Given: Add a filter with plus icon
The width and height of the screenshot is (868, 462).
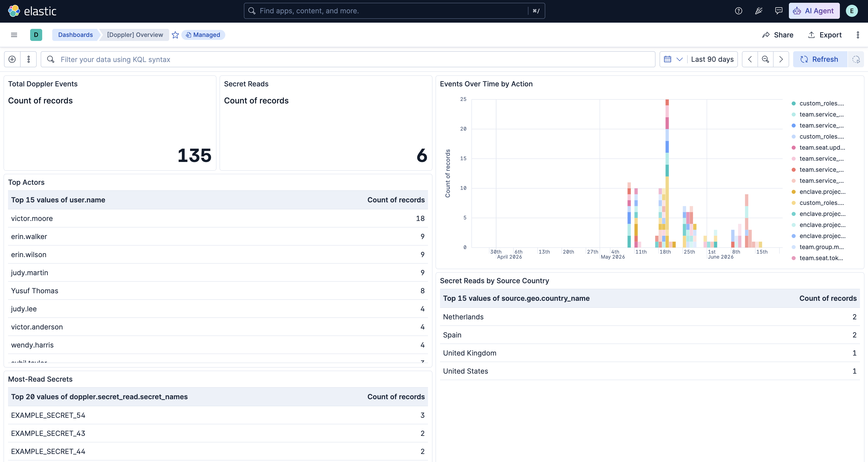Looking at the screenshot, I should pos(12,59).
